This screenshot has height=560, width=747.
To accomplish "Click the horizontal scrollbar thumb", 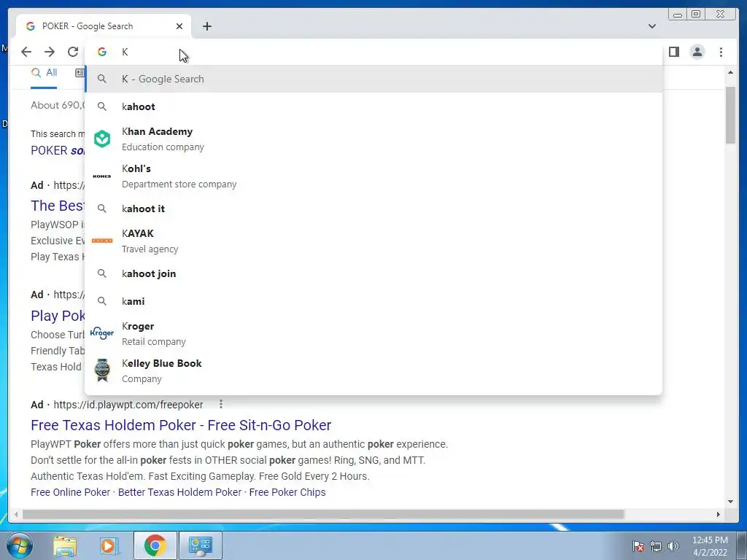I will pos(323,514).
